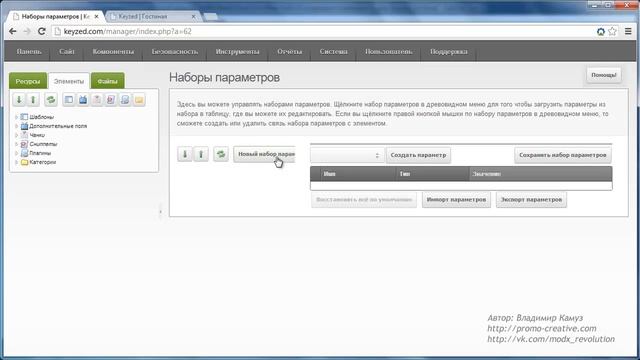
Task: Click the address bar URL field
Action: [322, 31]
